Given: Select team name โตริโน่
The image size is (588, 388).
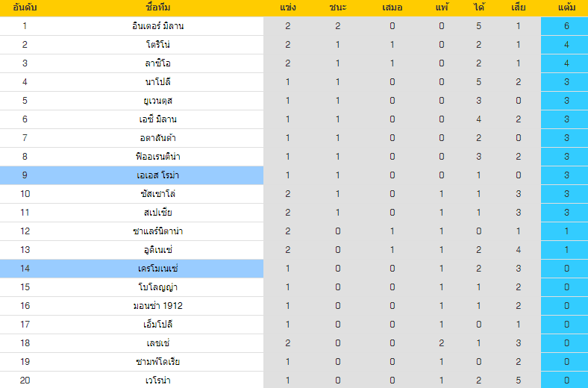Looking at the screenshot, I should tap(158, 45).
